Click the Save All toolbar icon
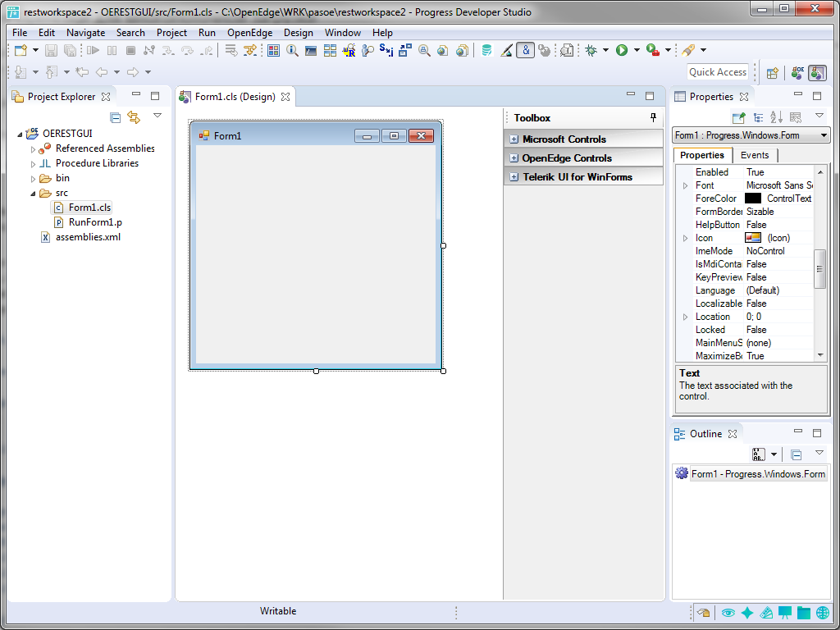The width and height of the screenshot is (840, 630). pyautogui.click(x=70, y=50)
